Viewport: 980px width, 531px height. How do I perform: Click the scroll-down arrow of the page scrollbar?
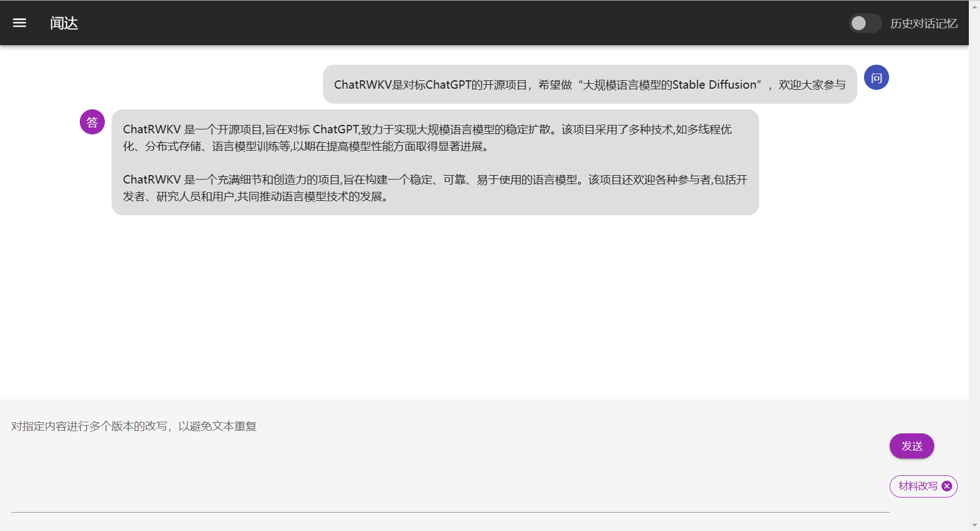974,525
